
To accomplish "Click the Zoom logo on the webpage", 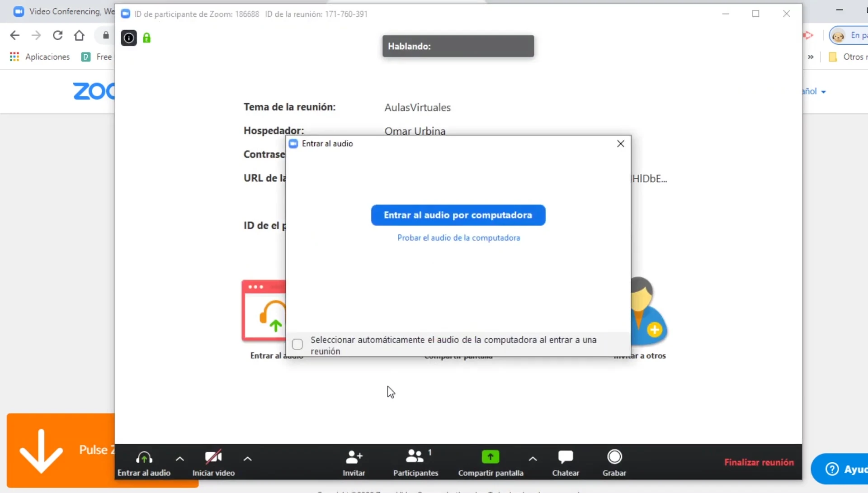I will (94, 91).
